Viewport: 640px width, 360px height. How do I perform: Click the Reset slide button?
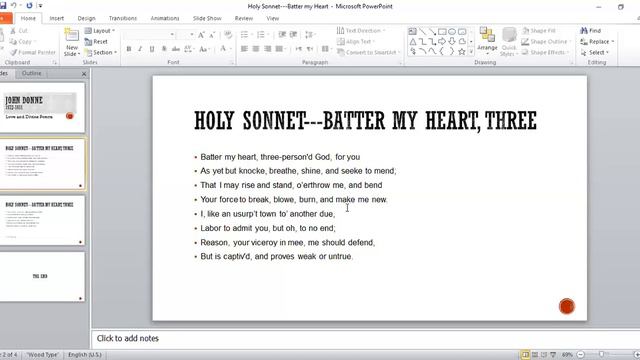[x=96, y=42]
